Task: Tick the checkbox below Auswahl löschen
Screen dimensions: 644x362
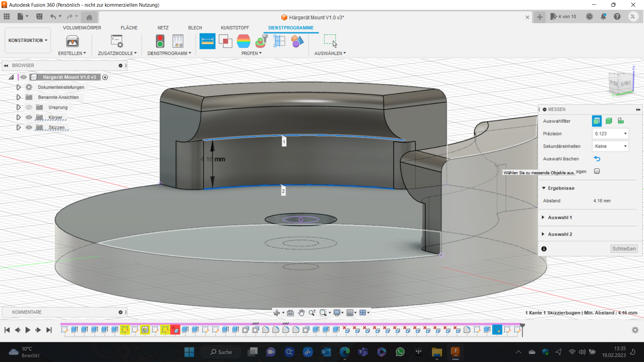Action: [597, 171]
